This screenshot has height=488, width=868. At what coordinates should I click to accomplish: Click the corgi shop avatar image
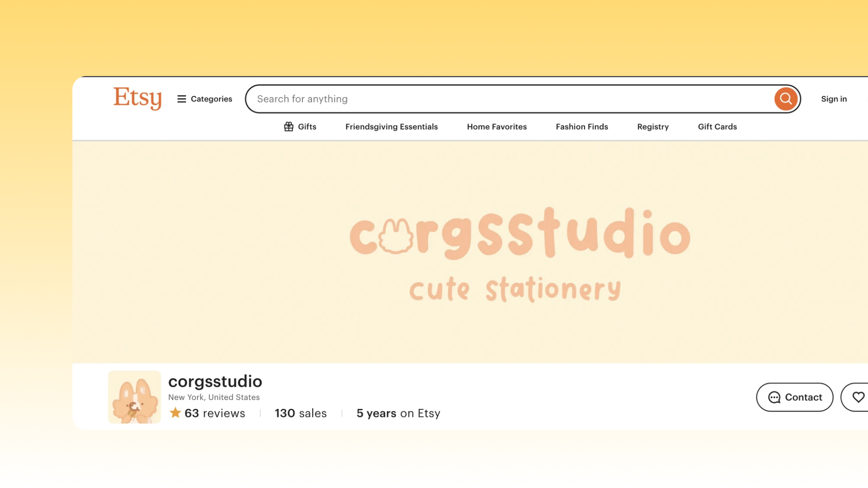(x=134, y=397)
